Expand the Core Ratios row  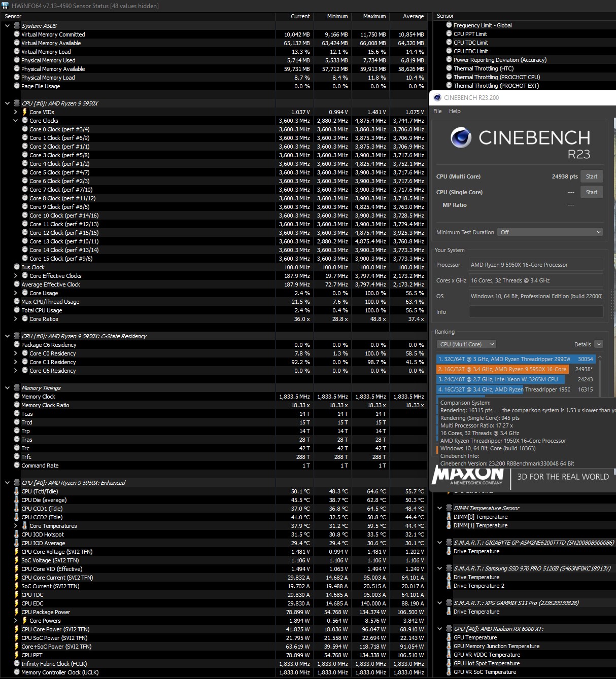15,319
